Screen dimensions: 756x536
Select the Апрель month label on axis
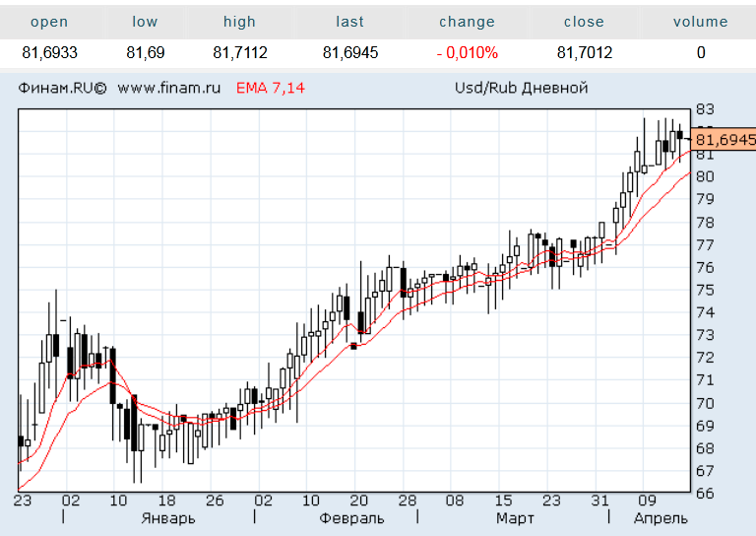point(661,518)
